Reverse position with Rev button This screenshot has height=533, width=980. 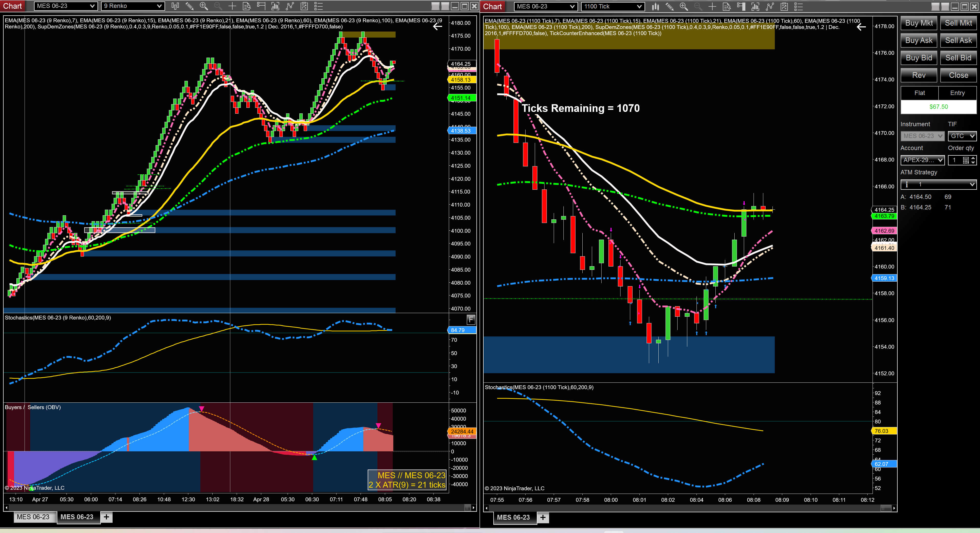(919, 75)
